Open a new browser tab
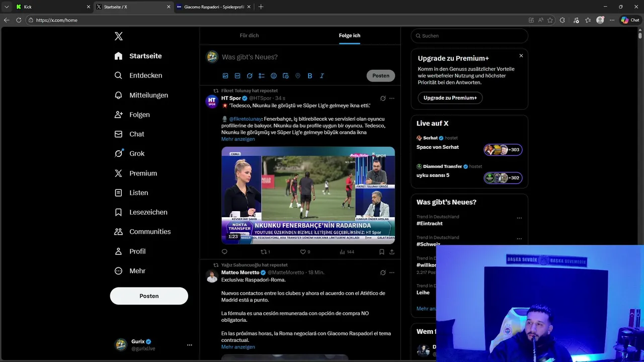 pos(261,7)
